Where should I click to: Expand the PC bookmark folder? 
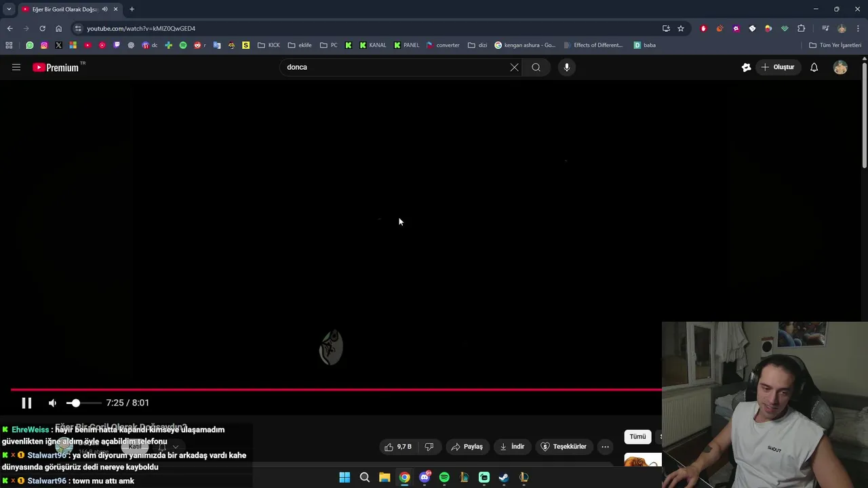329,45
